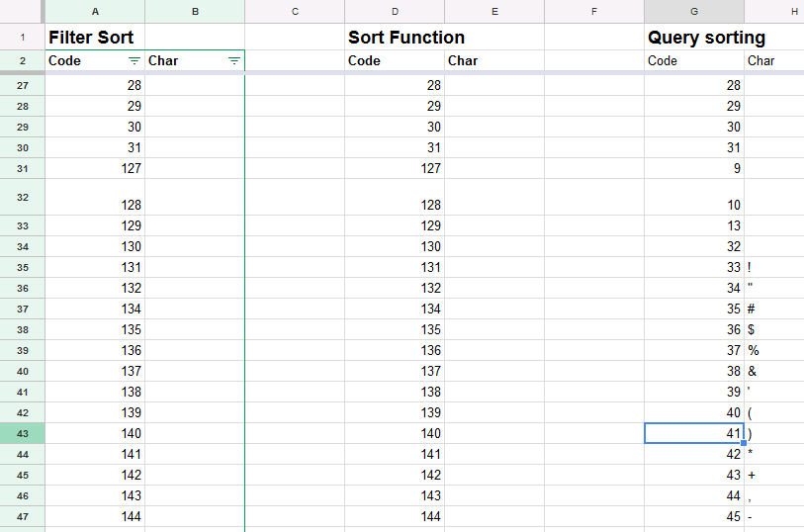Click the "Sort Function" title cell
804x532 pixels.
[x=406, y=38]
